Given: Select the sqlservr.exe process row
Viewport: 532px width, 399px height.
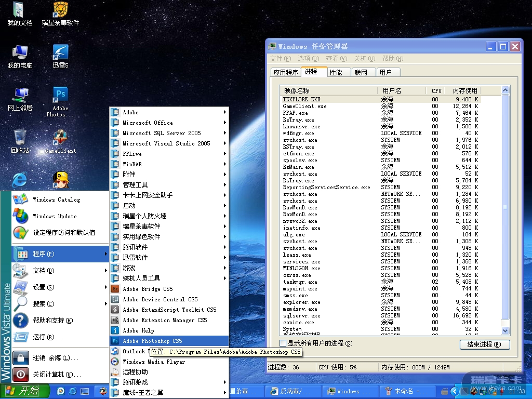Looking at the screenshot, I should pyautogui.click(x=301, y=315).
